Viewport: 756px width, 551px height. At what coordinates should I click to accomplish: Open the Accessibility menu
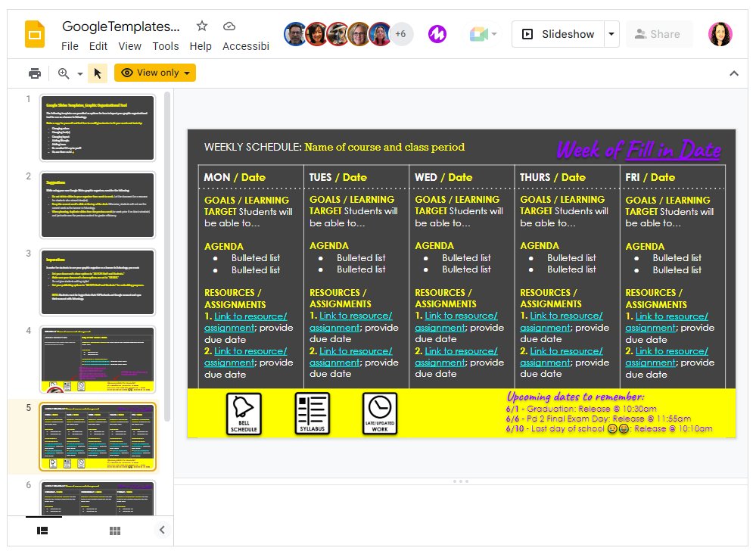pyautogui.click(x=246, y=46)
